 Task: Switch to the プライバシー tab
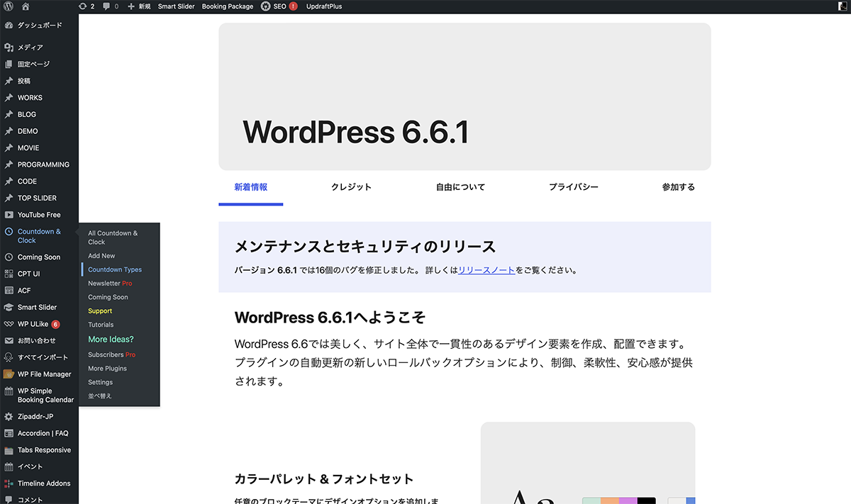tap(573, 187)
